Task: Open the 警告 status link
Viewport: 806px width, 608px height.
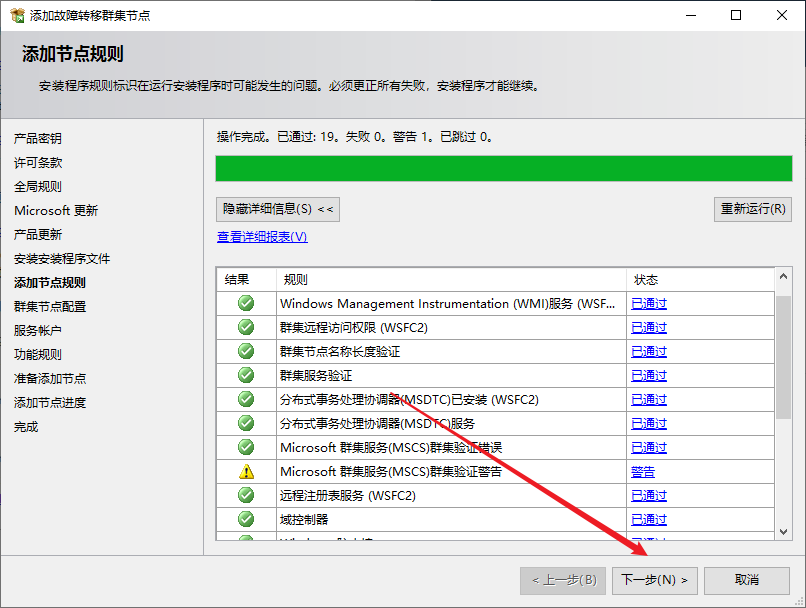Action: tap(643, 472)
